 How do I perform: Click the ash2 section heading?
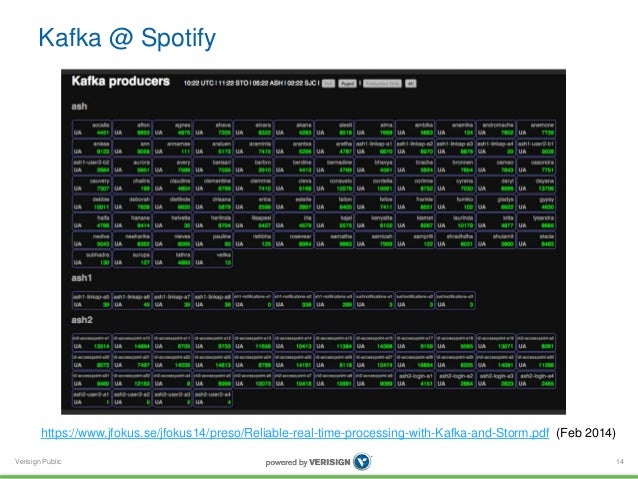[82, 320]
